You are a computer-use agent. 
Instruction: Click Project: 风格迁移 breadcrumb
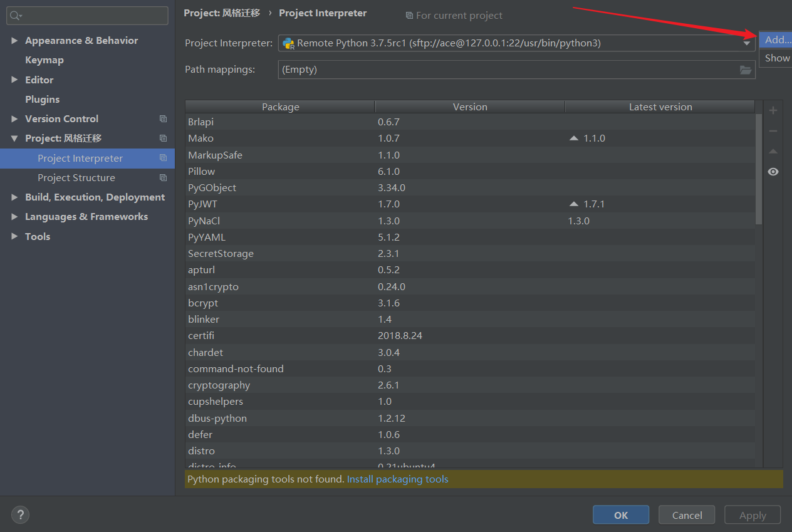click(x=222, y=13)
